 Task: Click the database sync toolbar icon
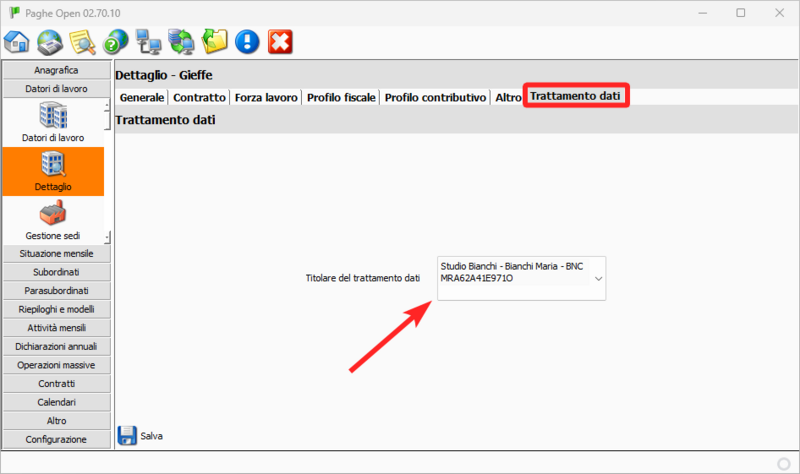[x=182, y=41]
